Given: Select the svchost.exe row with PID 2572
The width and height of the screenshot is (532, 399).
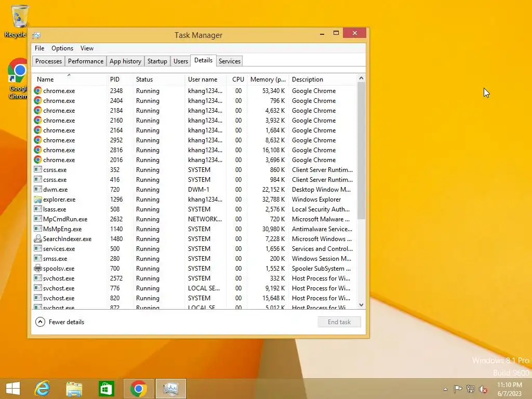Looking at the screenshot, I should click(x=195, y=278).
